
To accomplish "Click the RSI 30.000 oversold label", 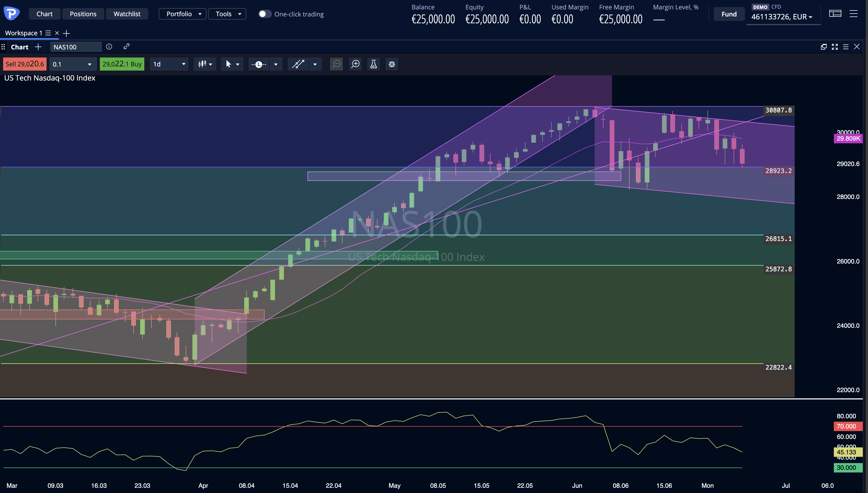I will pyautogui.click(x=848, y=467).
